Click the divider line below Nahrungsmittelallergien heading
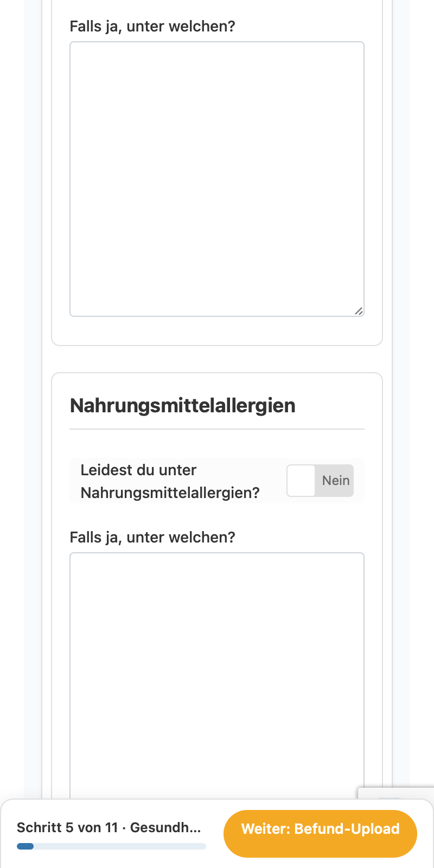This screenshot has width=434, height=868. pyautogui.click(x=217, y=429)
